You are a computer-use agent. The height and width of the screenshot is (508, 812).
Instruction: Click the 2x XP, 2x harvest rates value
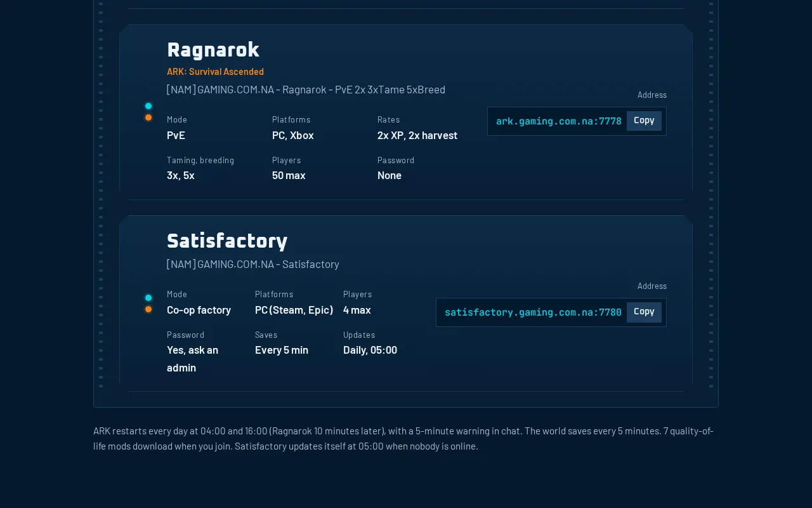pyautogui.click(x=417, y=135)
